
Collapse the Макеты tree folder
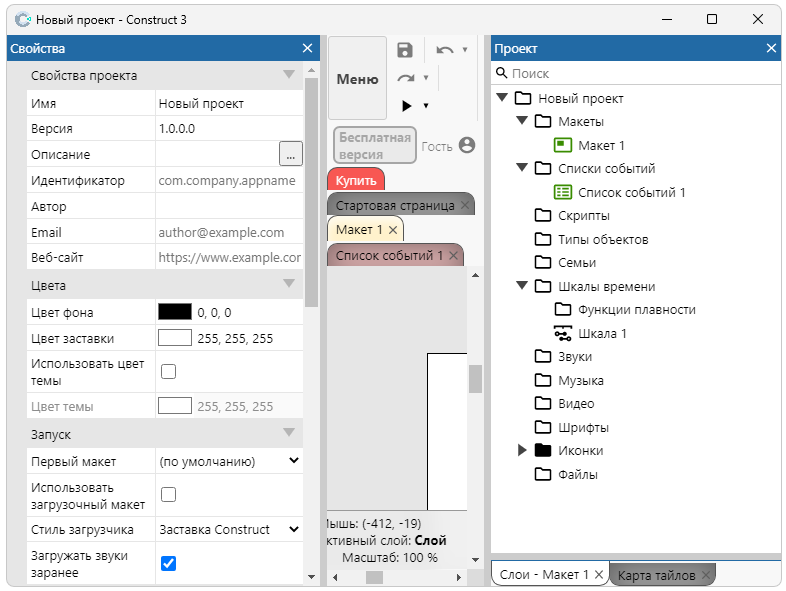pos(522,120)
